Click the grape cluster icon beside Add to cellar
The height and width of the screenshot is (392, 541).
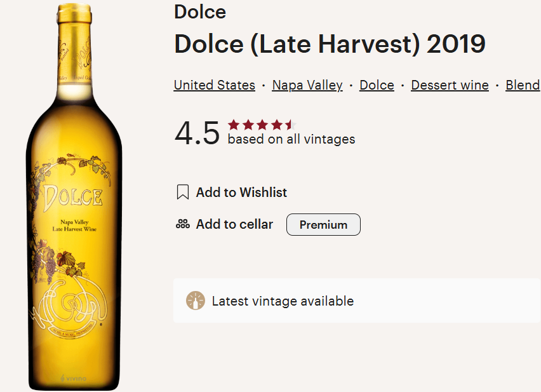pos(183,224)
